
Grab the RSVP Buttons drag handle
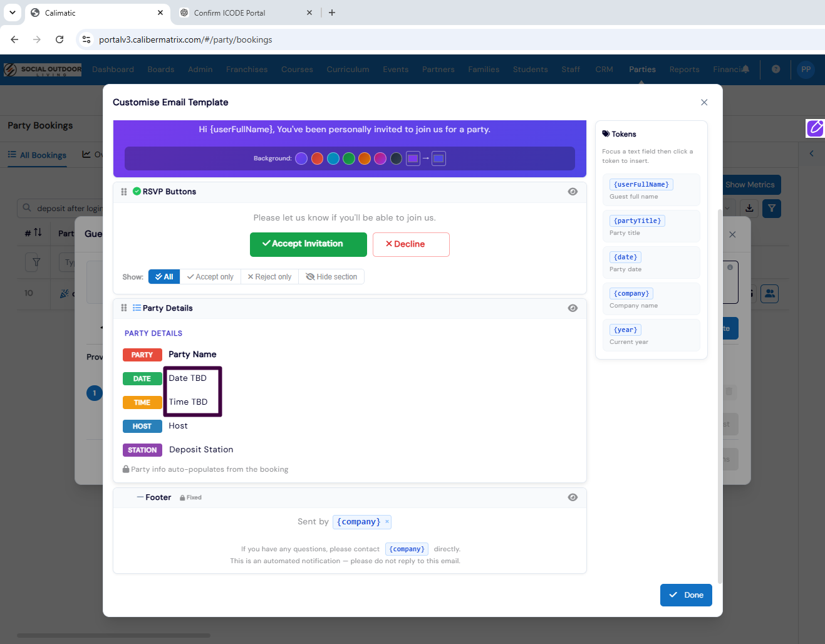[x=124, y=192]
